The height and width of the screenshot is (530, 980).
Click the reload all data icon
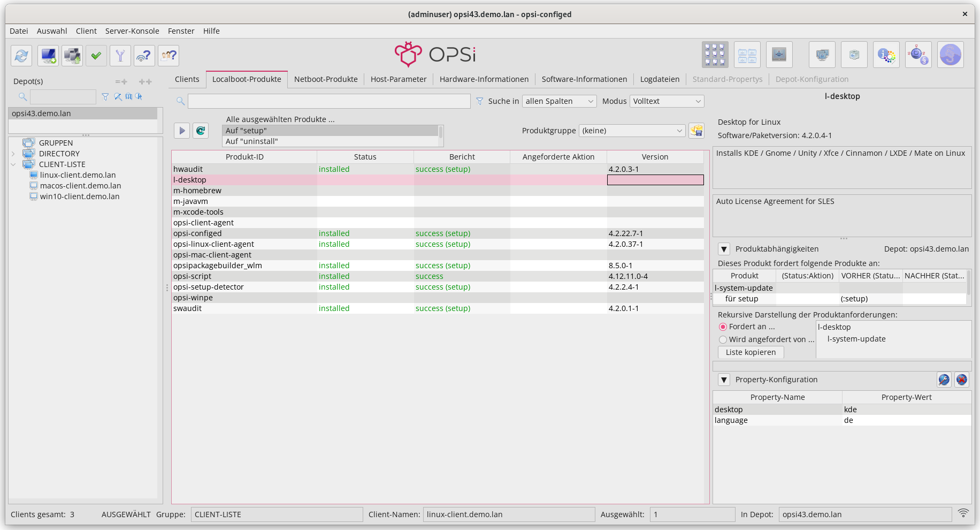pos(21,56)
